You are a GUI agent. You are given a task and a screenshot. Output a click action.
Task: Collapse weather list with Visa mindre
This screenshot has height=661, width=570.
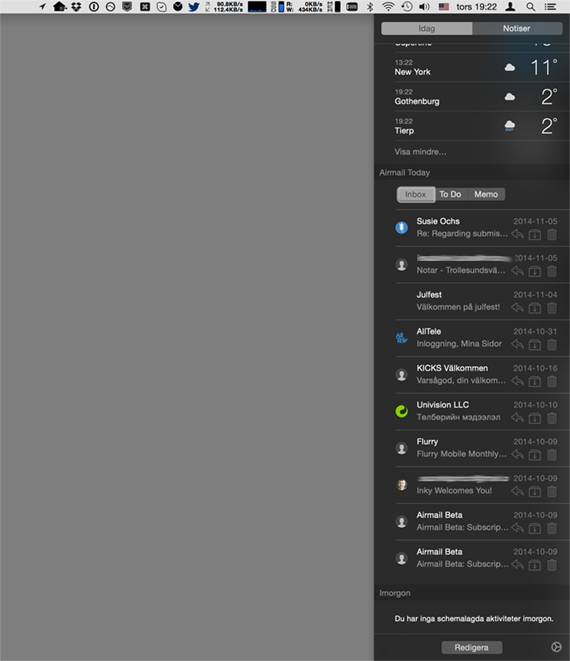420,152
